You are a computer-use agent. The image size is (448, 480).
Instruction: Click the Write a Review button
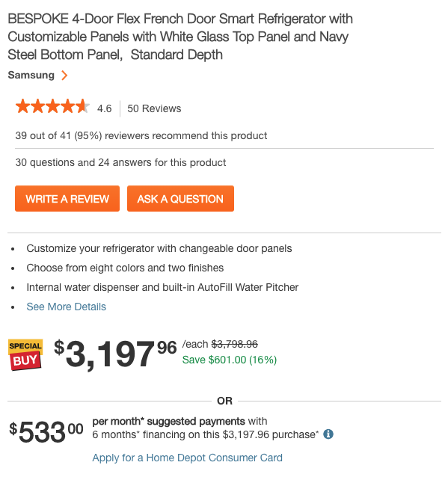pyautogui.click(x=67, y=199)
